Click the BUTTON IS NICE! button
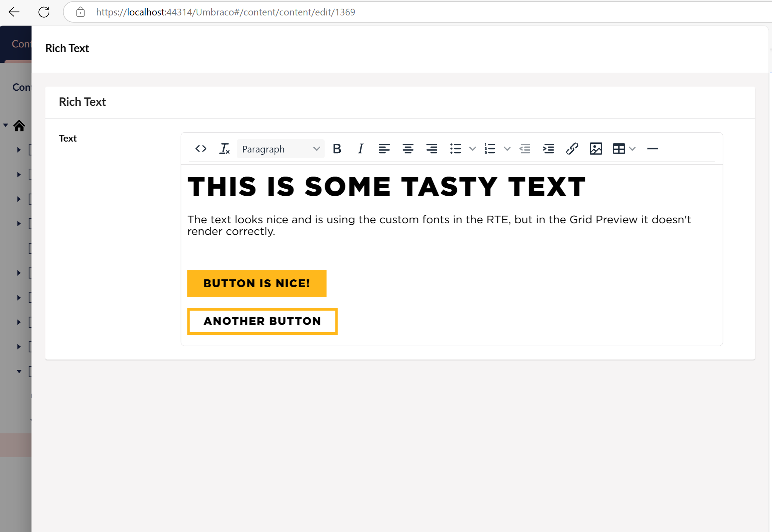Viewport: 772px width, 532px height. (x=256, y=284)
